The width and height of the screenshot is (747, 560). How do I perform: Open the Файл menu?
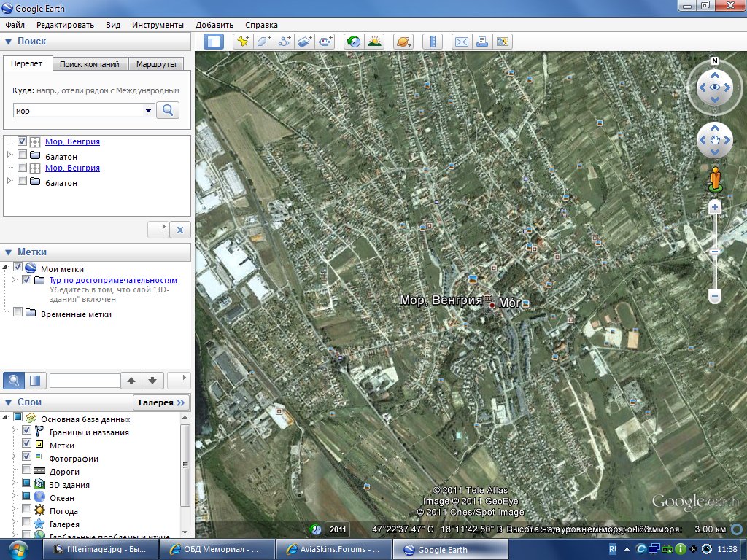[15, 25]
